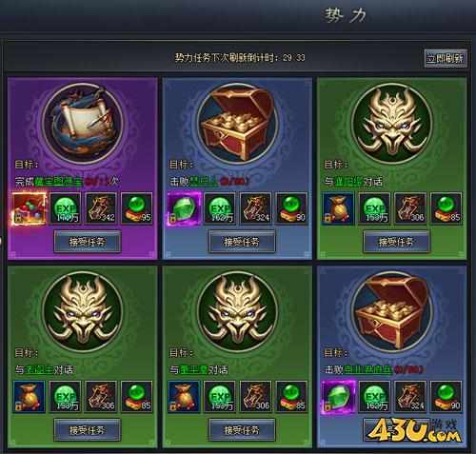Viewport: 476px width, 454px height.
Task: Select the glowing gem box reward icon
Action: tap(29, 208)
